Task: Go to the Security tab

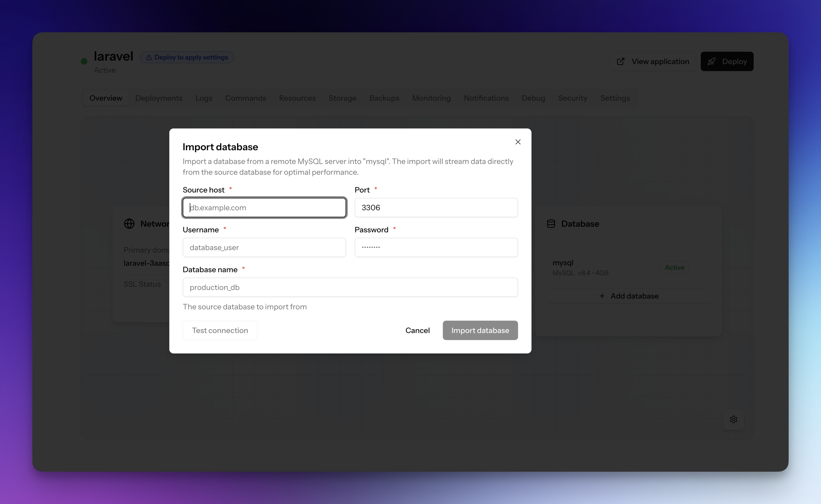Action: (x=572, y=98)
